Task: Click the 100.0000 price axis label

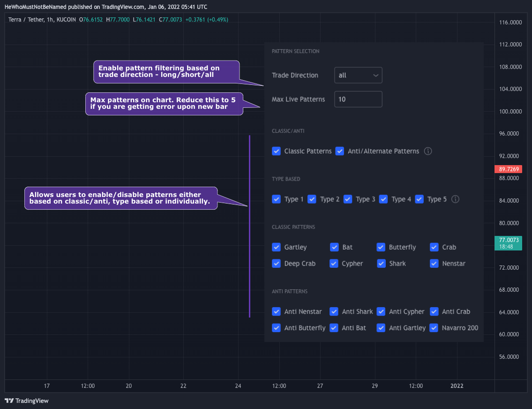Action: [510, 112]
